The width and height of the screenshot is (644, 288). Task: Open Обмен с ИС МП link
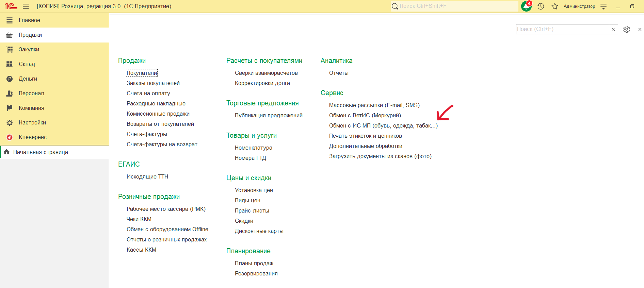(x=383, y=125)
